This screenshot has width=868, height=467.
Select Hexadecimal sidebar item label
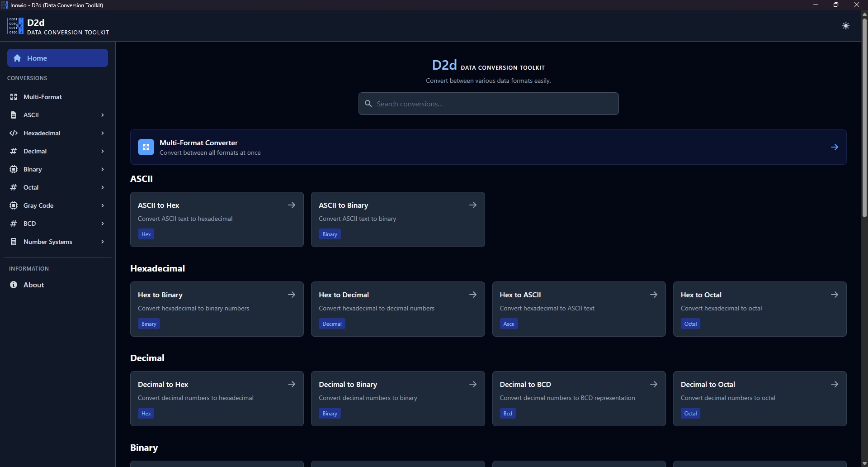pos(42,133)
